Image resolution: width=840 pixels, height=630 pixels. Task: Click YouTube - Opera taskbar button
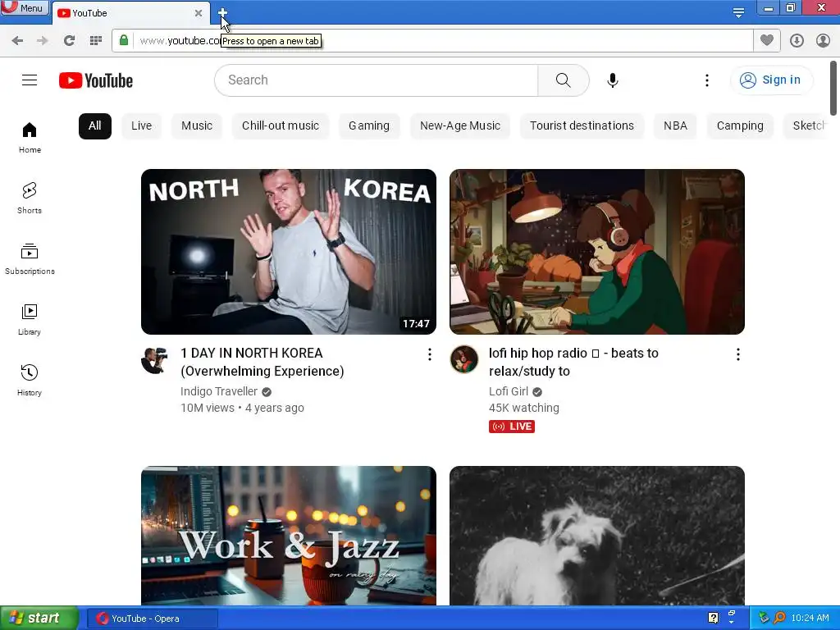153,619
